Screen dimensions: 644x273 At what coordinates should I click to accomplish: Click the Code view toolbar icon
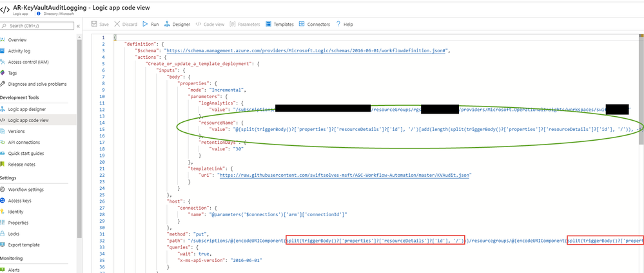pyautogui.click(x=199, y=25)
